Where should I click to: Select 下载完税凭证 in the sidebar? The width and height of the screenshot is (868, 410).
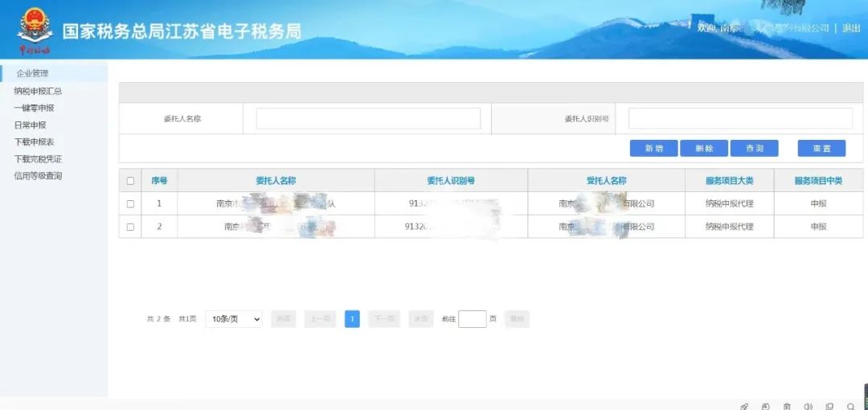tap(38, 159)
